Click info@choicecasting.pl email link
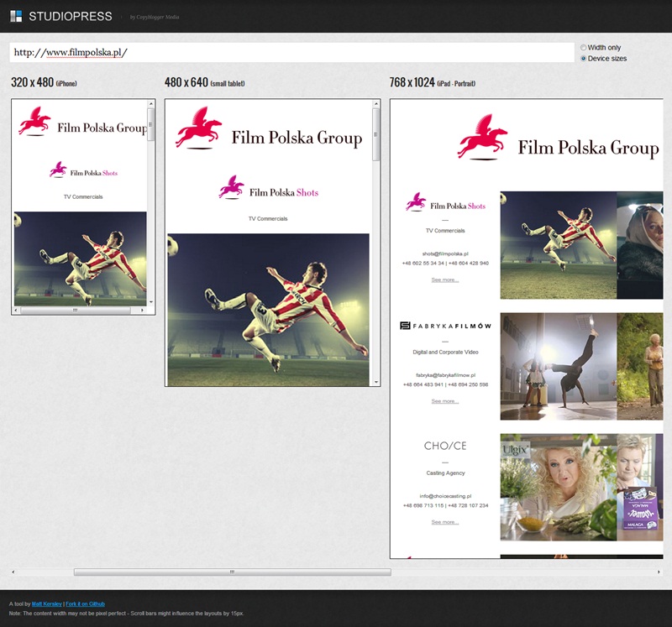 [x=445, y=496]
